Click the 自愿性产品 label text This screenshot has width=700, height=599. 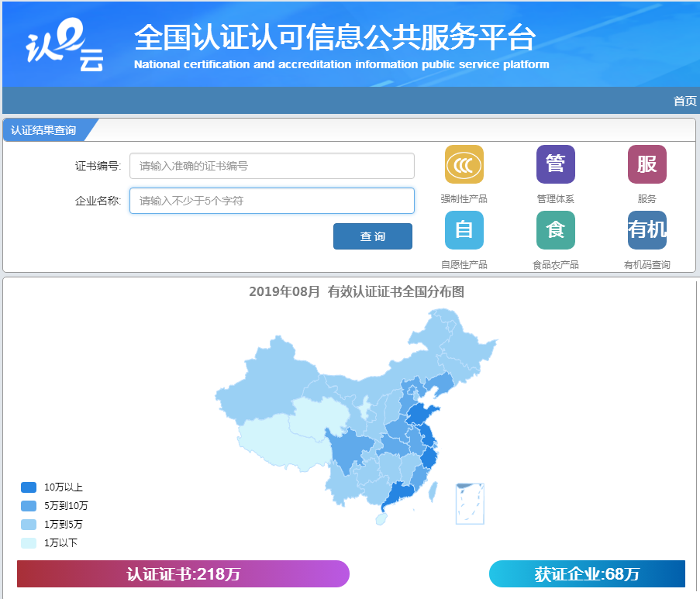[x=464, y=265]
